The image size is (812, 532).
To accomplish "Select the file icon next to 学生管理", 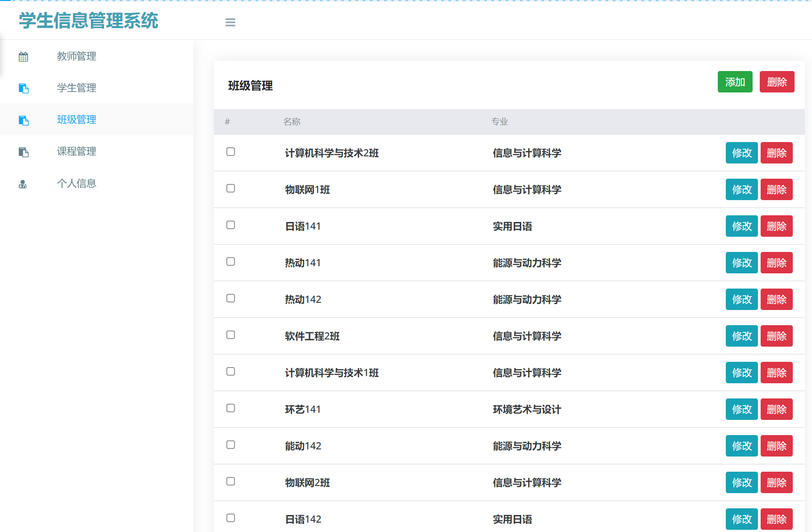I will point(23,88).
